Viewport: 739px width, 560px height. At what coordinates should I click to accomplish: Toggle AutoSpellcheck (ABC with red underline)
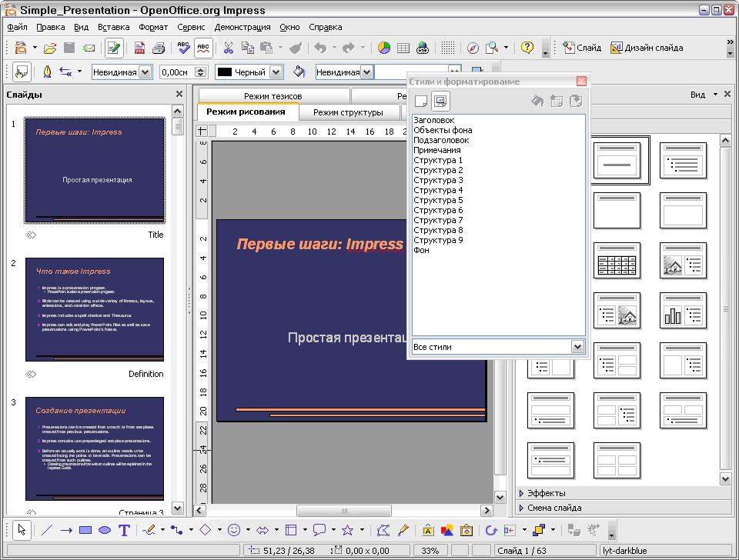pyautogui.click(x=203, y=48)
